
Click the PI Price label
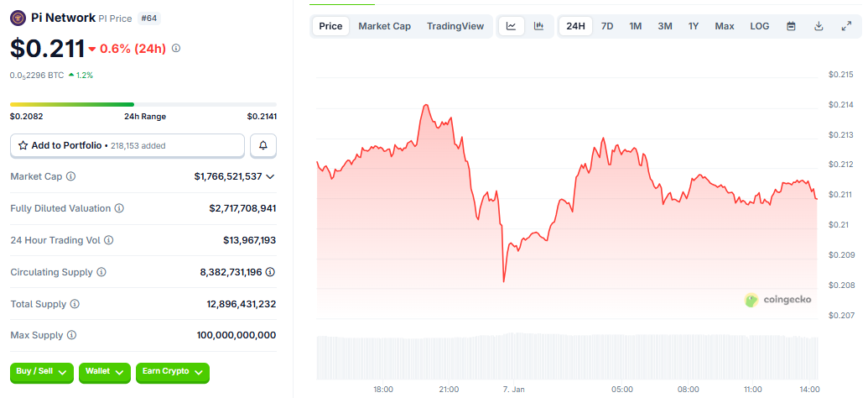click(x=115, y=18)
